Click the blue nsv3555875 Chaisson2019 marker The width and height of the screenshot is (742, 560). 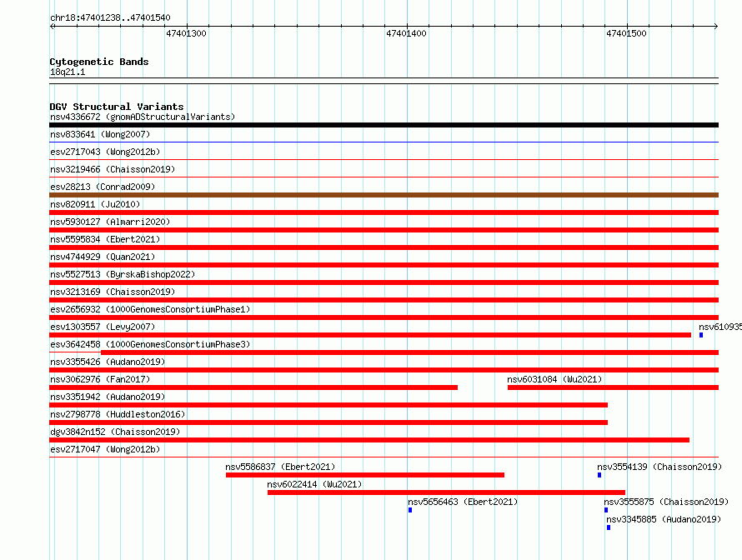pos(606,510)
